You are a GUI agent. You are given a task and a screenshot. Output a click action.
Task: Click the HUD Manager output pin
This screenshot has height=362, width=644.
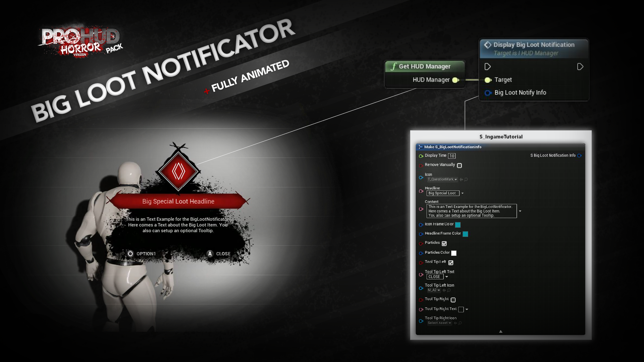pos(455,79)
